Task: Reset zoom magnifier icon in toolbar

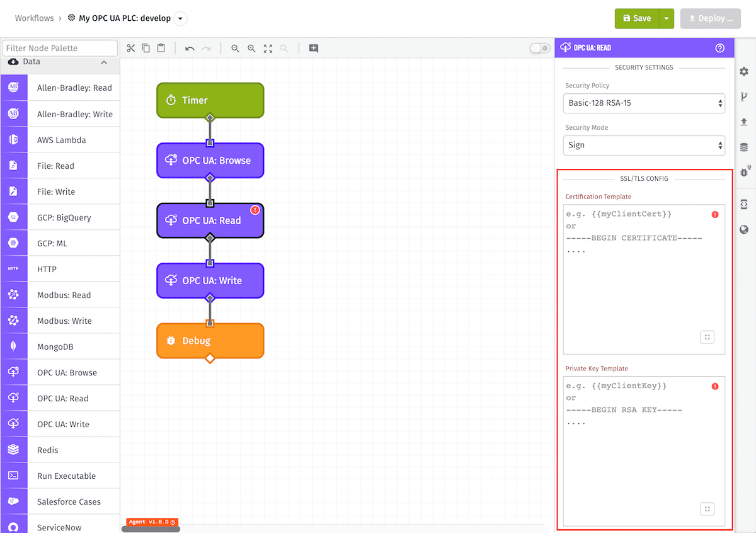Action: (284, 49)
